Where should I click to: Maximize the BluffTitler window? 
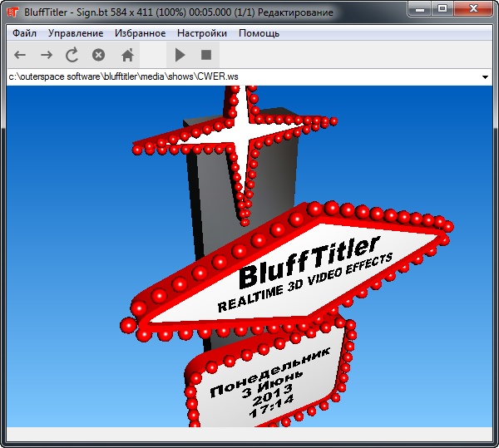(442, 10)
